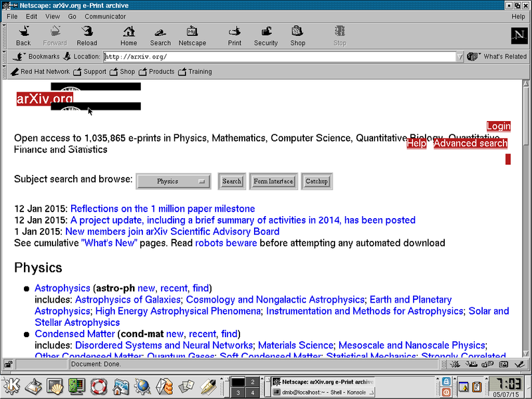Viewport: 532px width, 399px height.
Task: Click the Search button beside Physics
Action: [231, 181]
